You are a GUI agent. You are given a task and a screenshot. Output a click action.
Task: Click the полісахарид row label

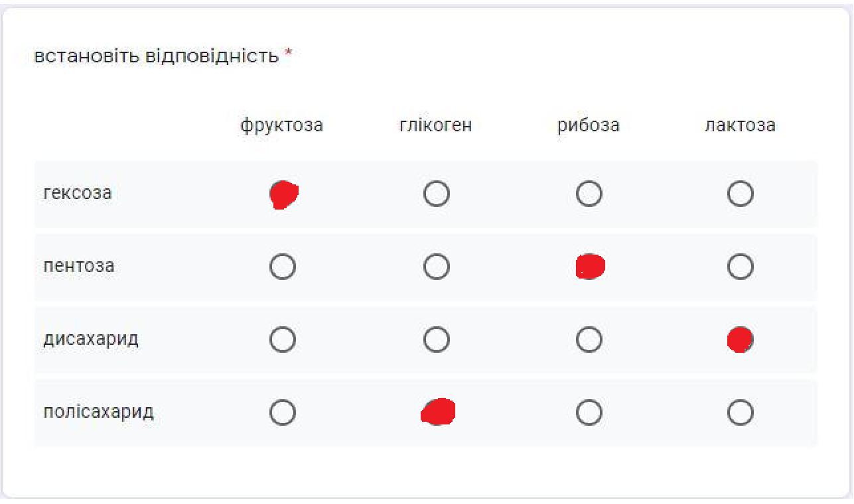[x=98, y=412]
